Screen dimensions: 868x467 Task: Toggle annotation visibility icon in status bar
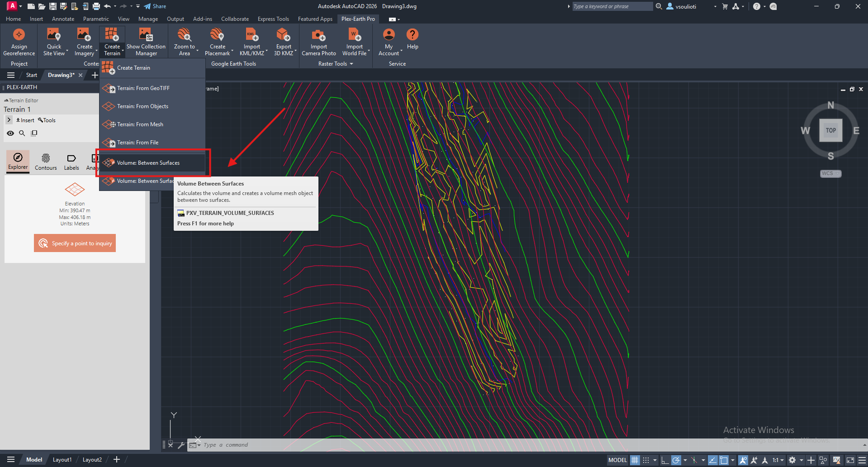(743, 460)
